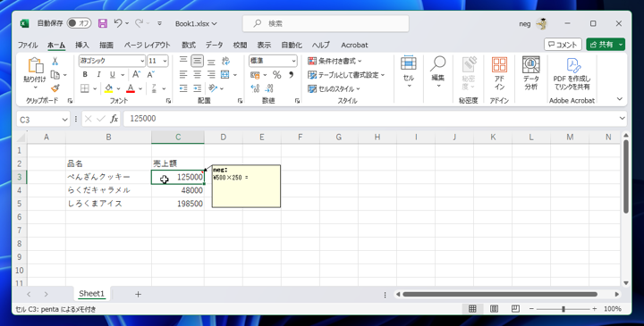This screenshot has width=644, height=326.
Task: Open the font name dropdown 游ゴシック
Action: click(x=142, y=61)
